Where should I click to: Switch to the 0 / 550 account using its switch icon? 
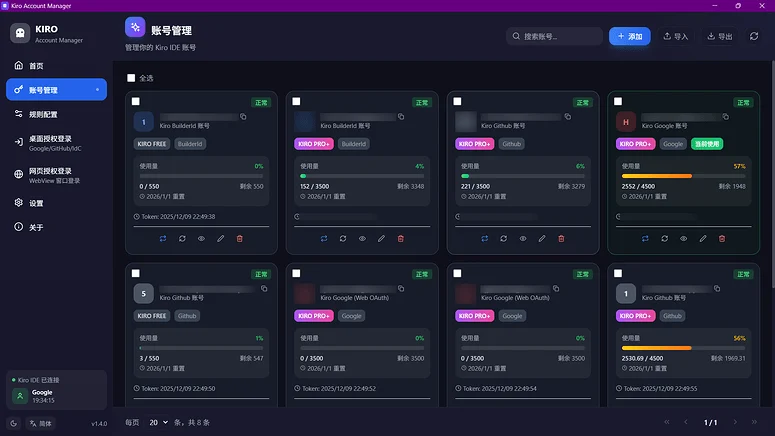[163, 239]
